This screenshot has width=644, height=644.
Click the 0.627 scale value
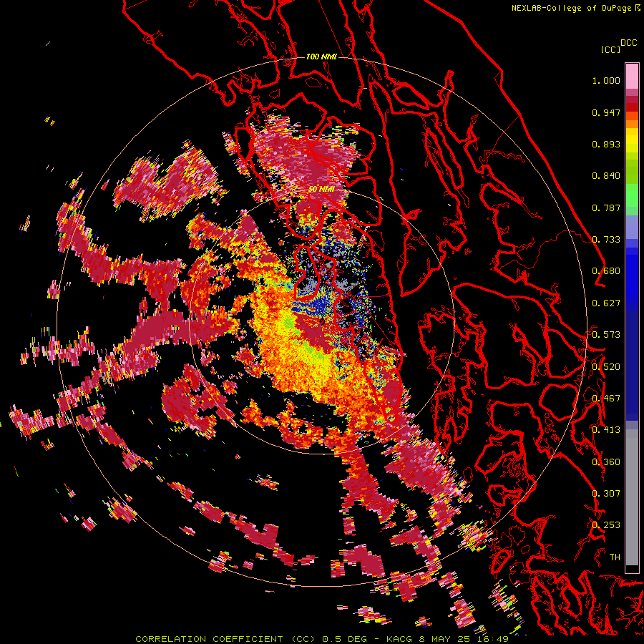[606, 303]
